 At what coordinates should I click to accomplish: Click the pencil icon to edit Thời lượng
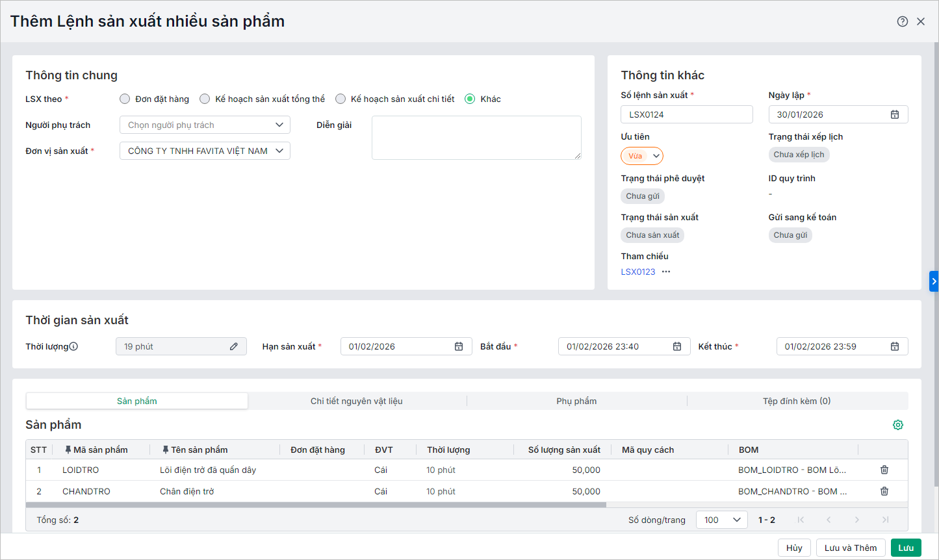click(x=234, y=346)
